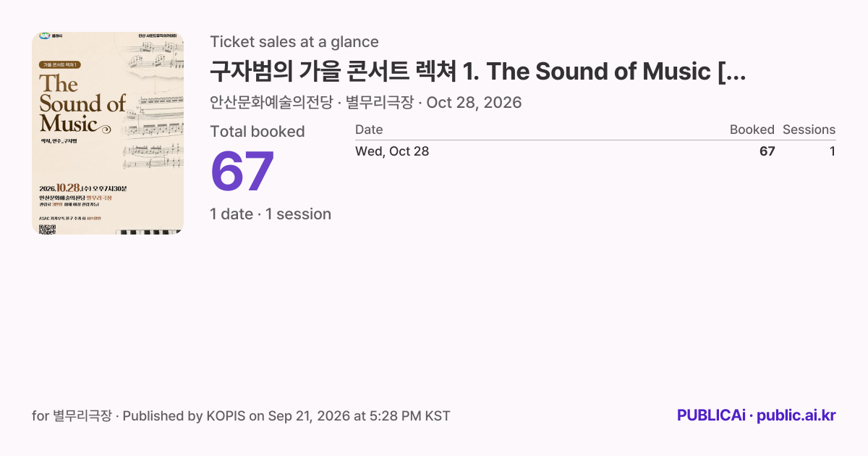This screenshot has width=868, height=456.
Task: Click the sessions count 1 in the row
Action: (x=833, y=151)
